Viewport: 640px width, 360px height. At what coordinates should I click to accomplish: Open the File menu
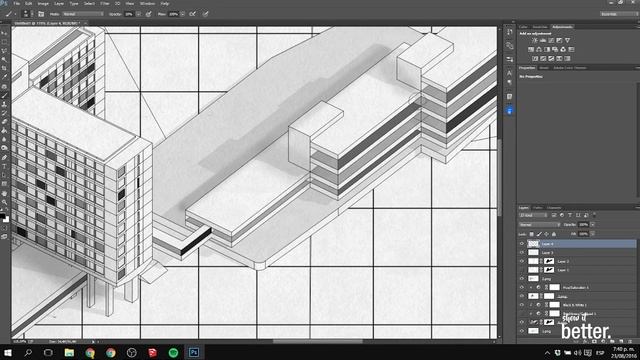pyautogui.click(x=17, y=3)
